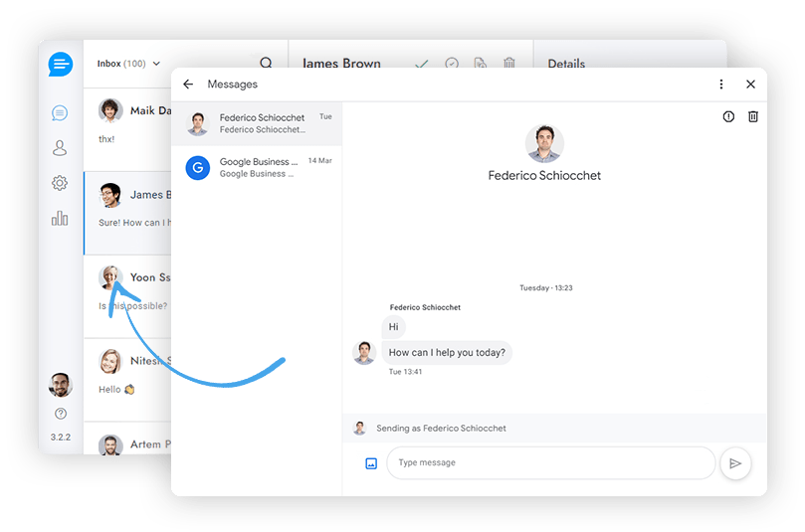The height and width of the screenshot is (532, 805).
Task: Click the Details panel heading
Action: pyautogui.click(x=566, y=64)
